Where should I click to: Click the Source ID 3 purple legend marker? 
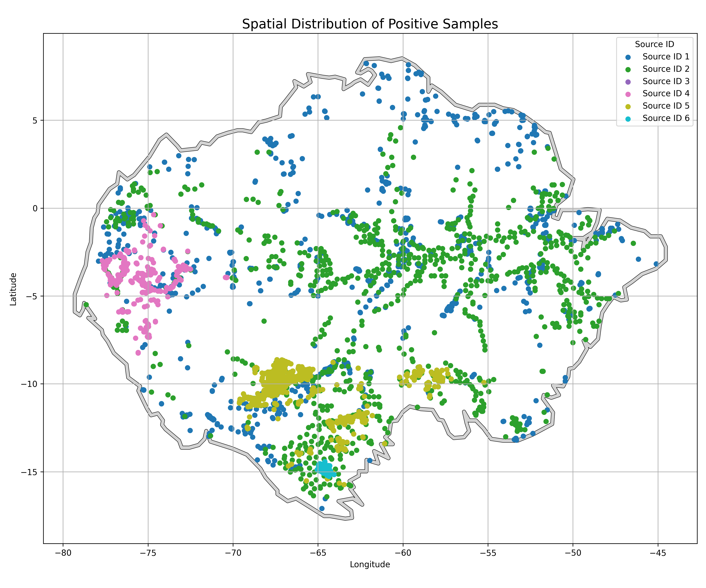[x=628, y=82]
